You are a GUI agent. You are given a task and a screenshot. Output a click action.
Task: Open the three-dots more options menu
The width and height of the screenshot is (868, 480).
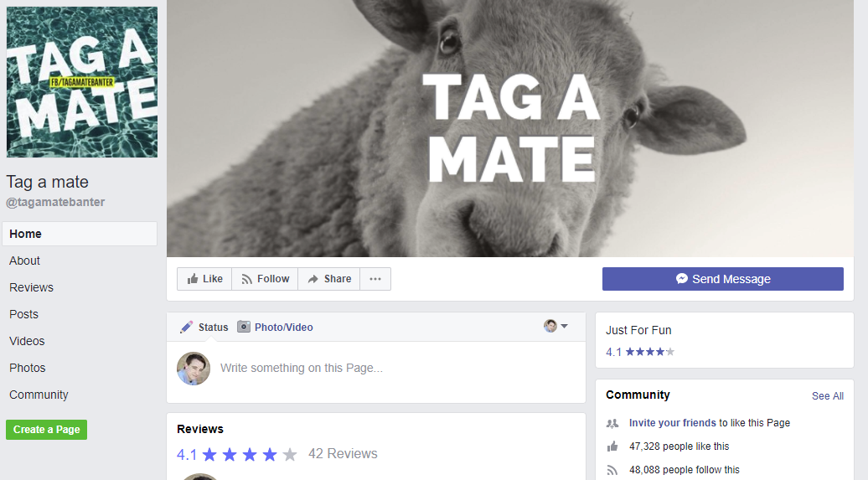(375, 279)
